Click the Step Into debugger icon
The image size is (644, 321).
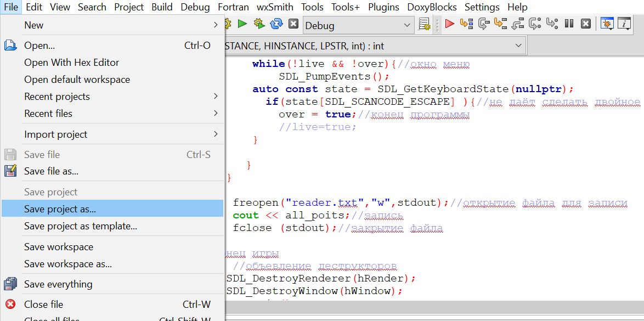(x=498, y=24)
